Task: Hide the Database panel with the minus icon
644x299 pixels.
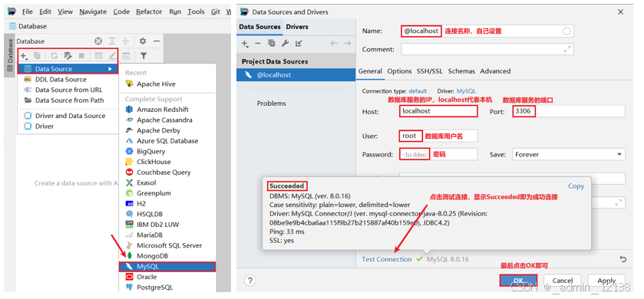Action: click(x=157, y=41)
